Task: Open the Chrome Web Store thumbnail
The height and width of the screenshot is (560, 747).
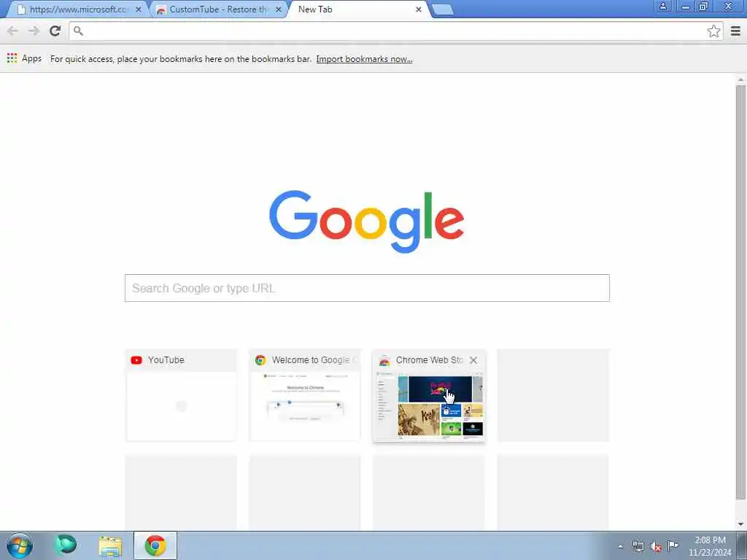Action: tap(429, 395)
